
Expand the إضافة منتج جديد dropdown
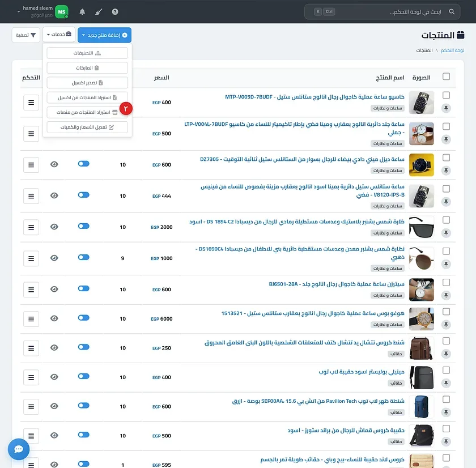[x=104, y=35]
